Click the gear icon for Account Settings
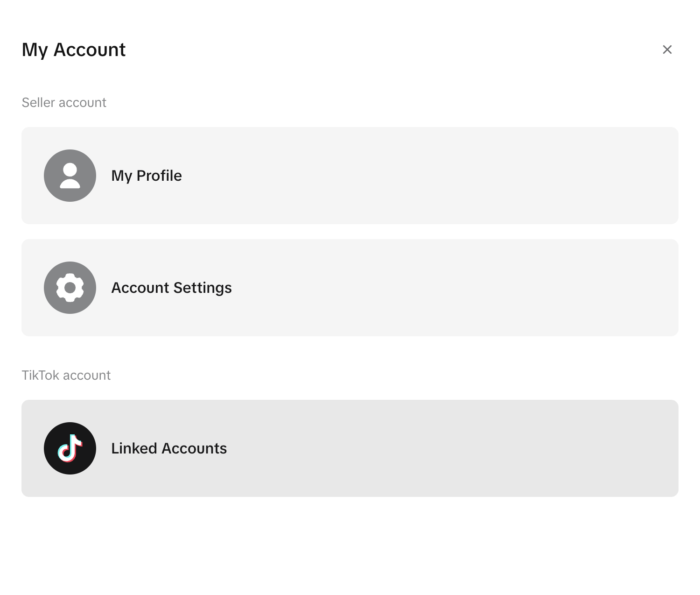700x595 pixels. (x=70, y=288)
